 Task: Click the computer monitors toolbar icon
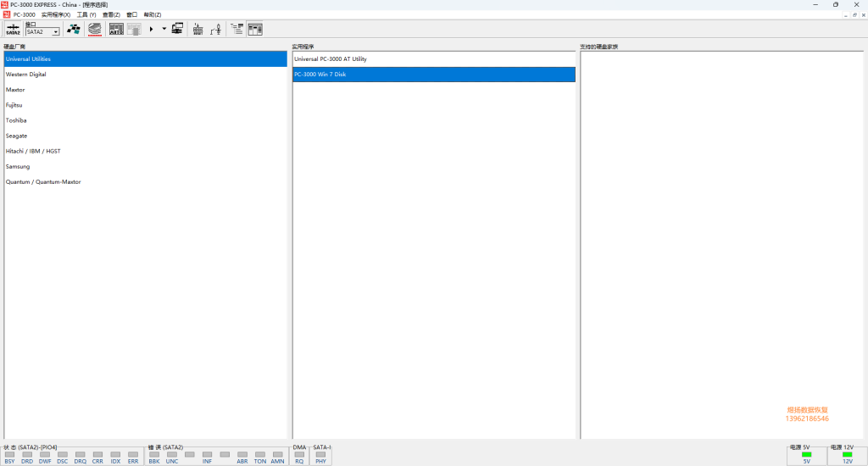pos(177,30)
